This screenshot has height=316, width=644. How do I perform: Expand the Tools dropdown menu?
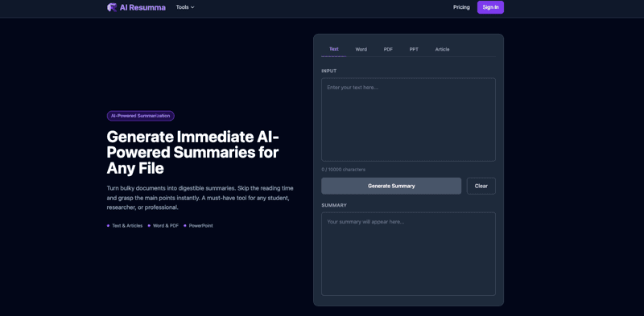point(185,7)
